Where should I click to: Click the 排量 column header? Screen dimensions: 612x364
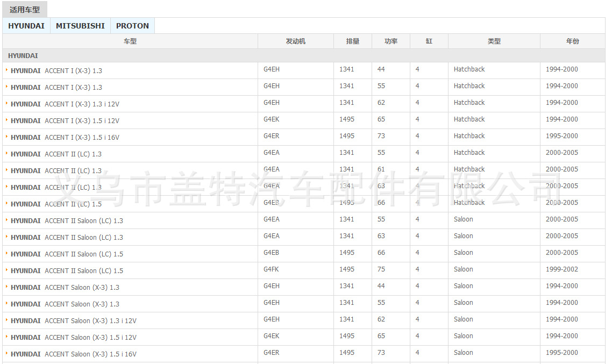click(352, 41)
